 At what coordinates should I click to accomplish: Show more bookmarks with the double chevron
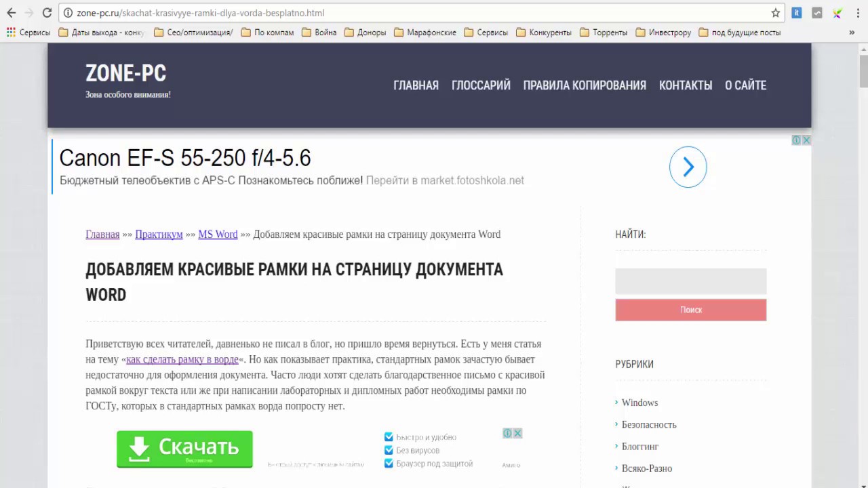tap(852, 32)
